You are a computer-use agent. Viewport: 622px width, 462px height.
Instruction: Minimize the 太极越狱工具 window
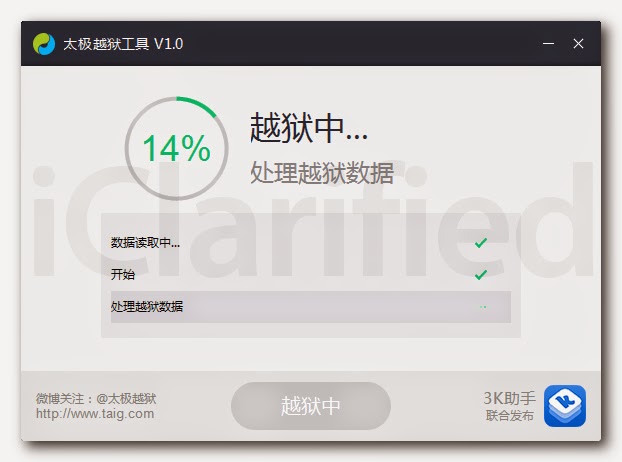pos(548,43)
